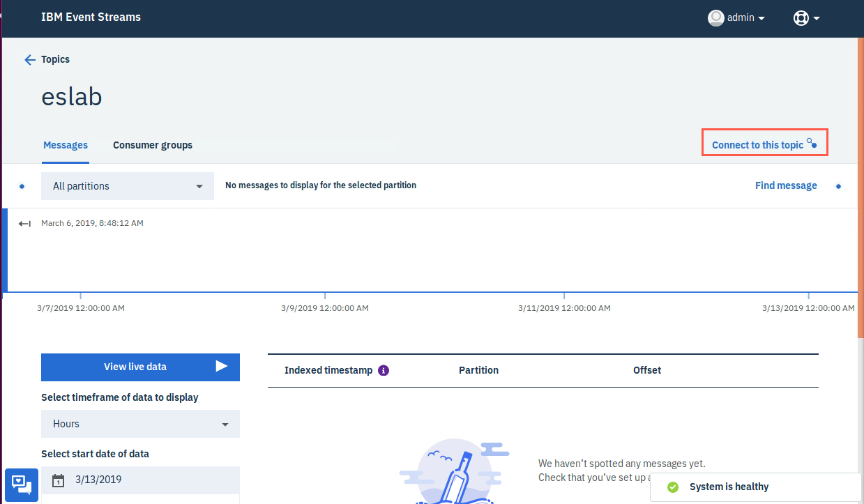The width and height of the screenshot is (864, 504).
Task: Click the IBM Event Streams title
Action: [91, 17]
